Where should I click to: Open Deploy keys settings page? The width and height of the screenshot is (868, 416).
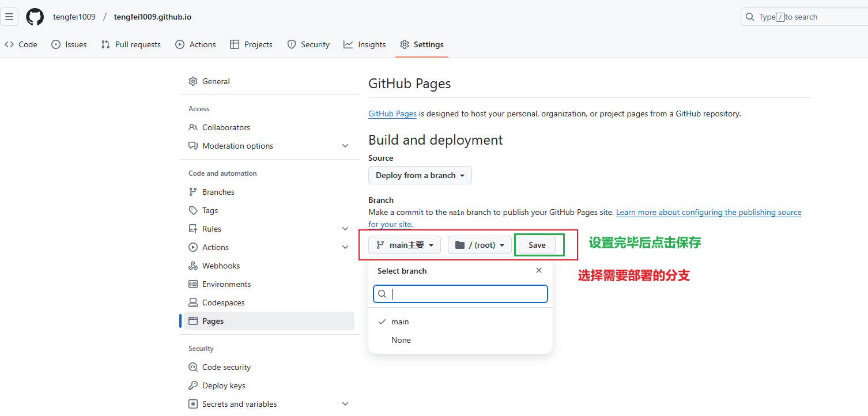[x=269, y=385]
